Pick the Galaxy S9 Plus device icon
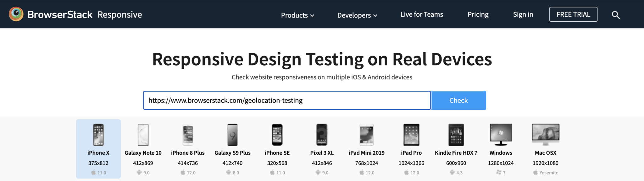 pos(232,135)
